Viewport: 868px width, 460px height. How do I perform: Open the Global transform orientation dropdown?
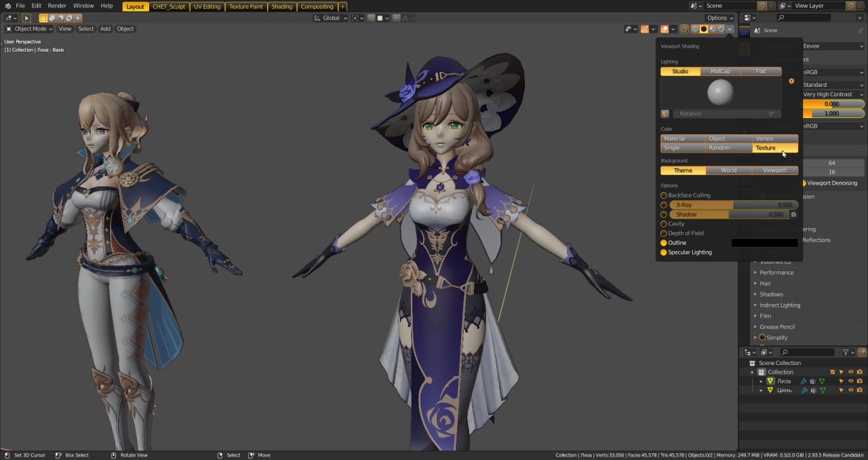331,18
